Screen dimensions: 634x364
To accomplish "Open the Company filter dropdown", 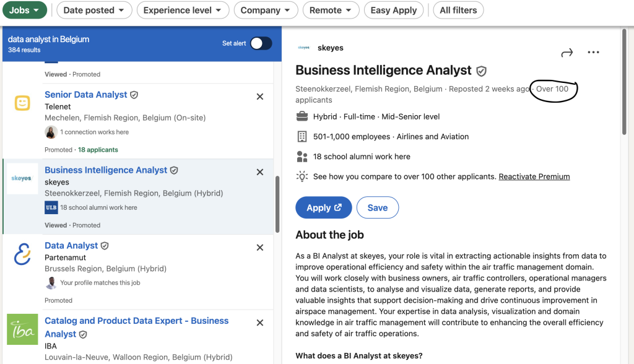I will (x=266, y=10).
